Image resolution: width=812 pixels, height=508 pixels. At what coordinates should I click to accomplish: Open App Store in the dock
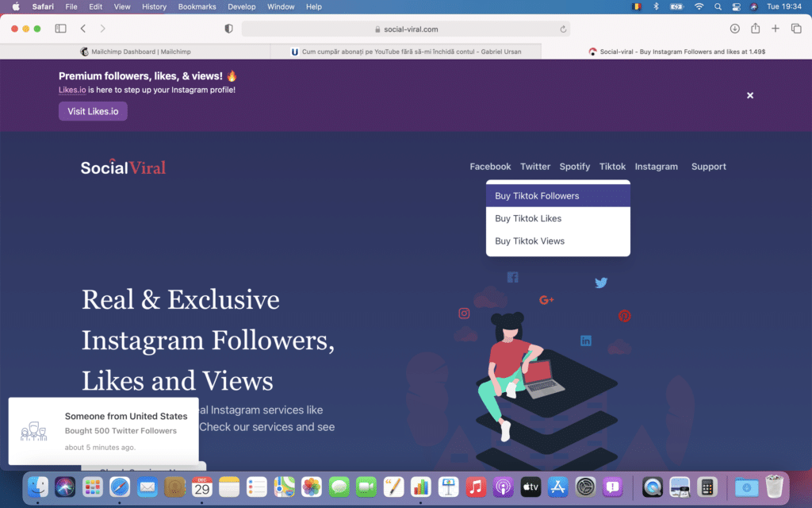click(x=557, y=487)
